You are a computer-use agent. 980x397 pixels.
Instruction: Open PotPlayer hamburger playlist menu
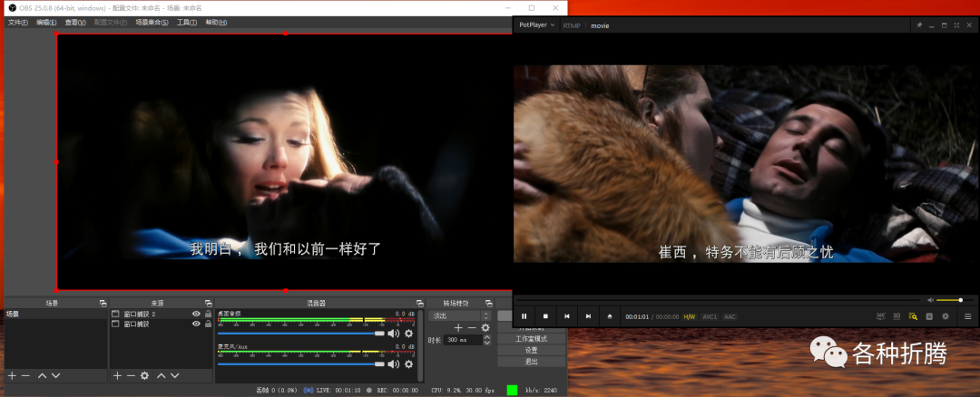pos(967,316)
